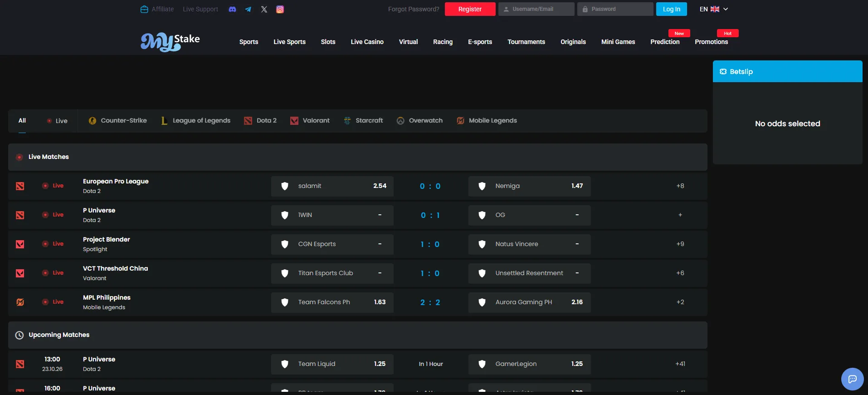Click the Betslip panel header
Screen dimensions: 868x395
[x=787, y=71]
